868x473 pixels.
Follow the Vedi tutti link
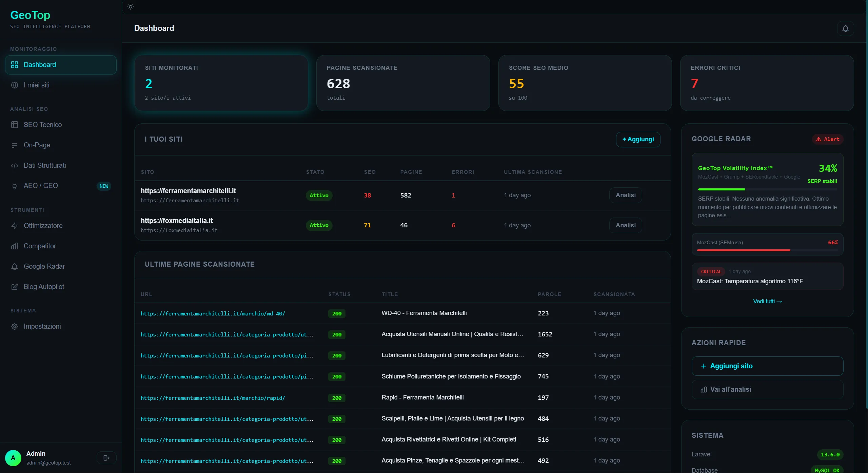tap(767, 301)
